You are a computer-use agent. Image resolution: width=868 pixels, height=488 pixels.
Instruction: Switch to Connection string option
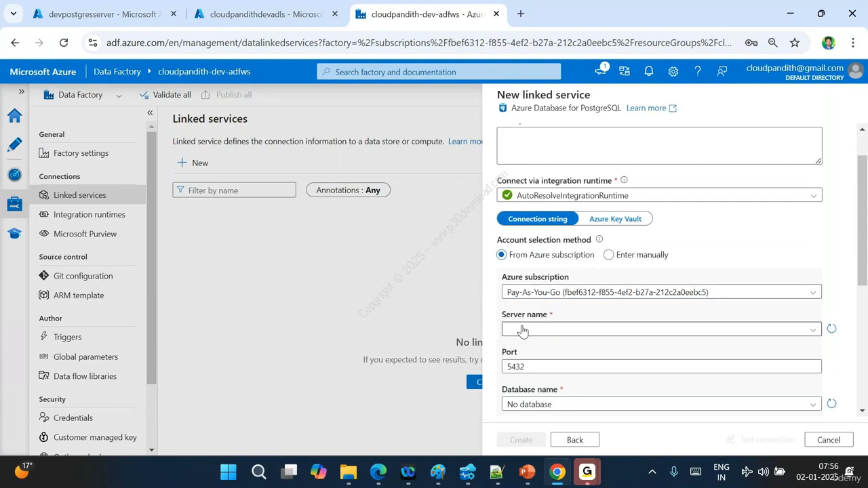(538, 219)
